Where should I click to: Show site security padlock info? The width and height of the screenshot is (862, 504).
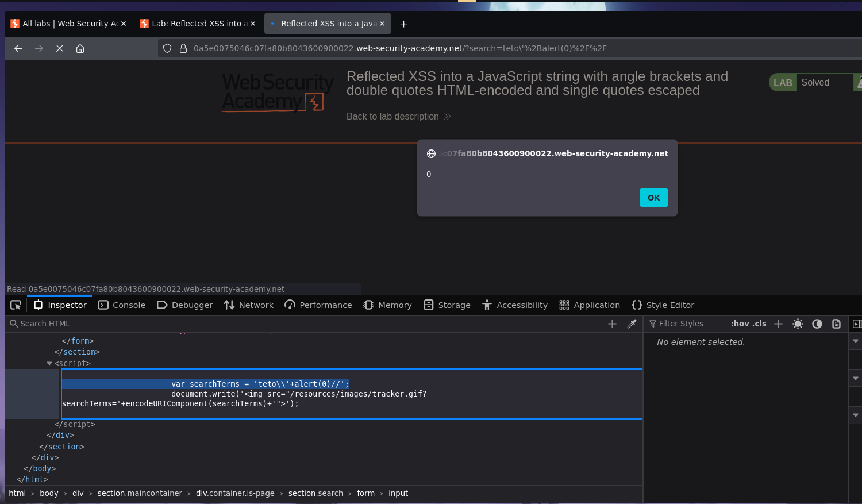(183, 48)
